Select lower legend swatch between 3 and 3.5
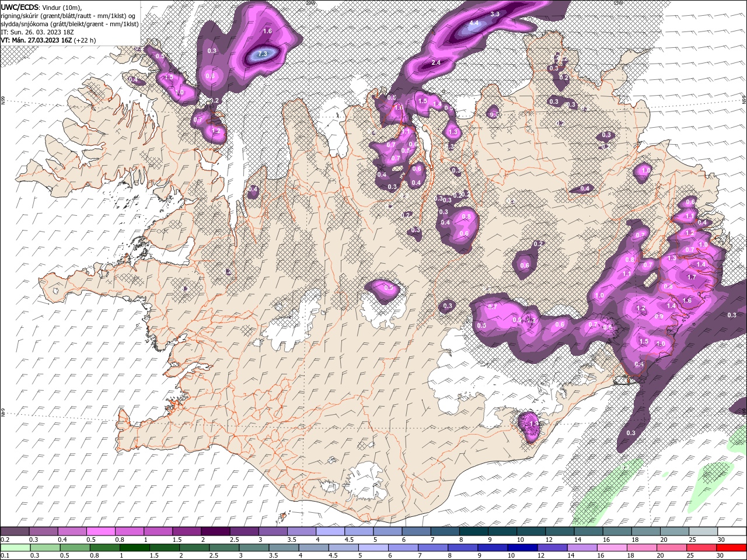747x560 pixels. click(x=254, y=548)
